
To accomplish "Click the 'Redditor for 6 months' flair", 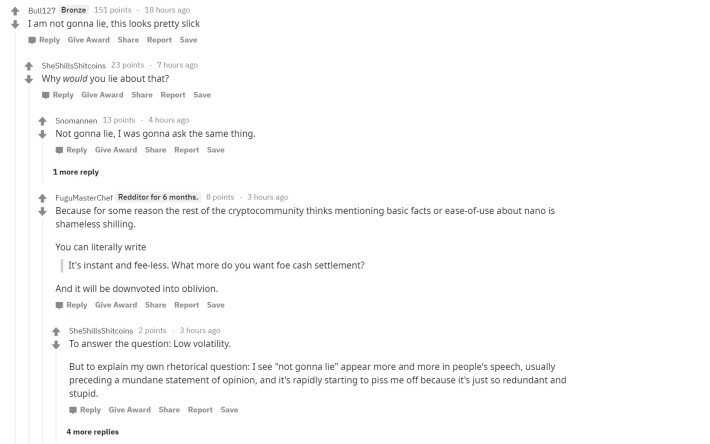I will 158,197.
